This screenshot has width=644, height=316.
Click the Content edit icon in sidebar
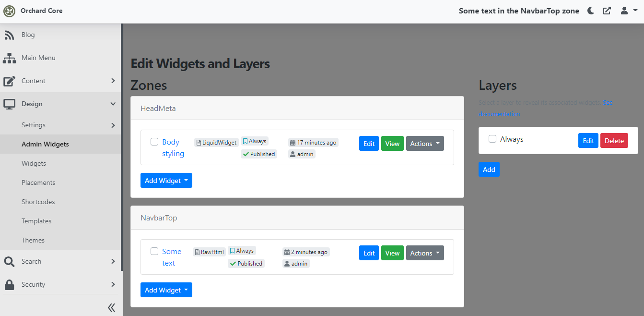pyautogui.click(x=9, y=81)
